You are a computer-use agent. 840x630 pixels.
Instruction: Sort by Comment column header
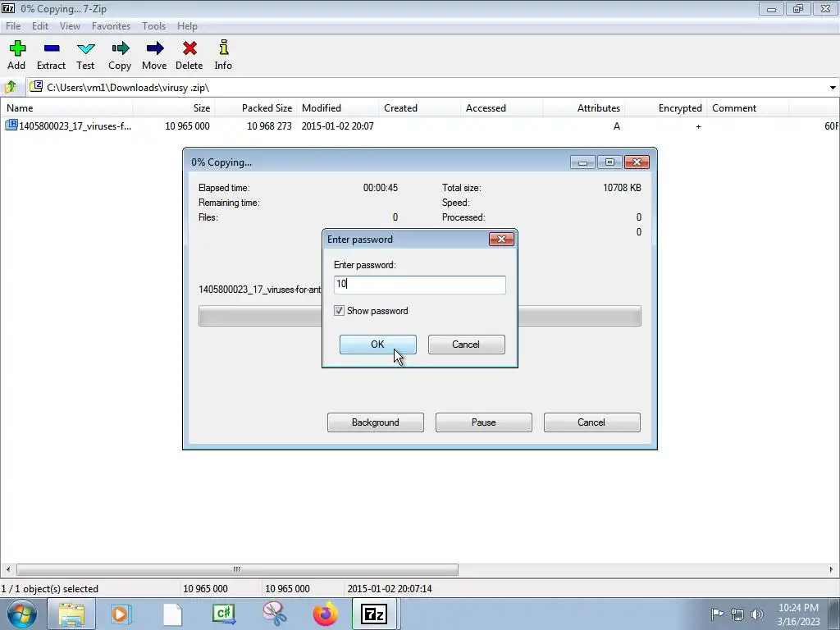(747, 107)
